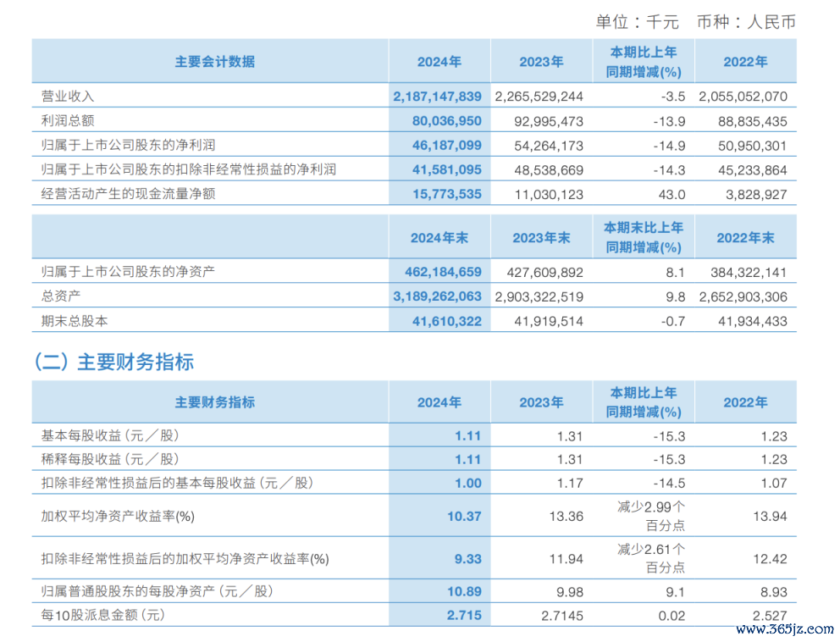Click the -13.9 percentage change cell

point(669,121)
